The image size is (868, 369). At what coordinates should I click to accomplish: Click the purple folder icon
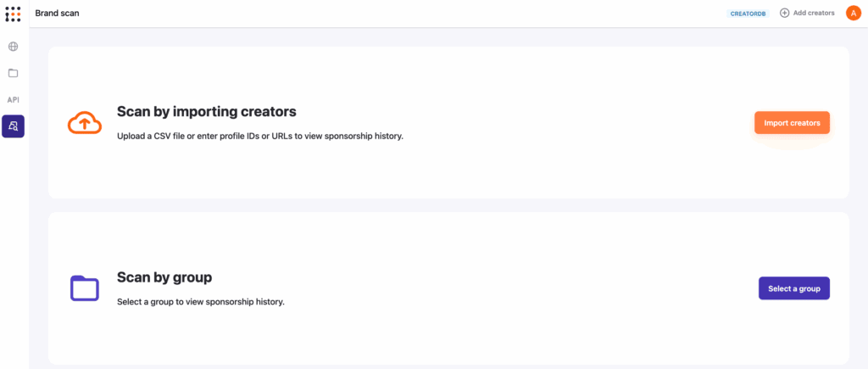click(x=84, y=288)
